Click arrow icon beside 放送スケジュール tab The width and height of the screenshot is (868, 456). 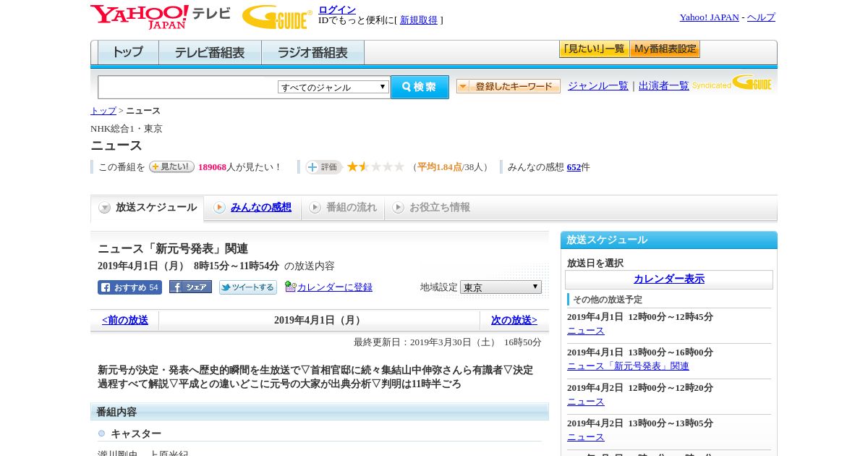click(105, 208)
